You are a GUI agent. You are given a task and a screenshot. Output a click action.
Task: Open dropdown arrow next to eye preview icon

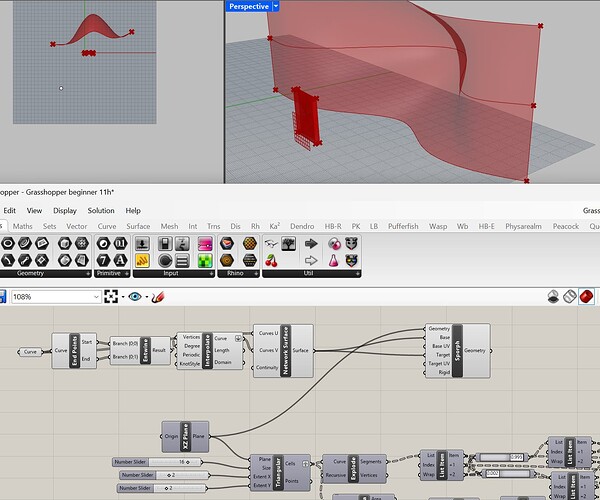coord(147,297)
